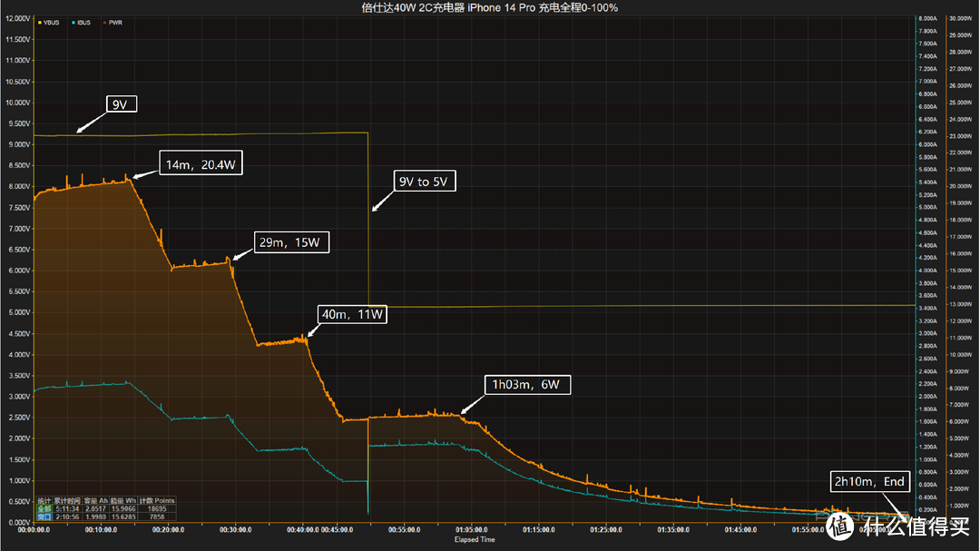This screenshot has height=551, width=980.
Task: Click the 12.000V voltage axis label
Action: (17, 19)
